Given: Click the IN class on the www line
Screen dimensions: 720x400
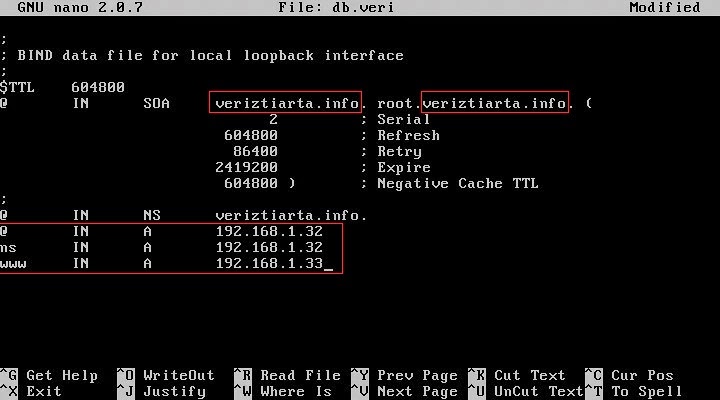Looking at the screenshot, I should [80, 264].
